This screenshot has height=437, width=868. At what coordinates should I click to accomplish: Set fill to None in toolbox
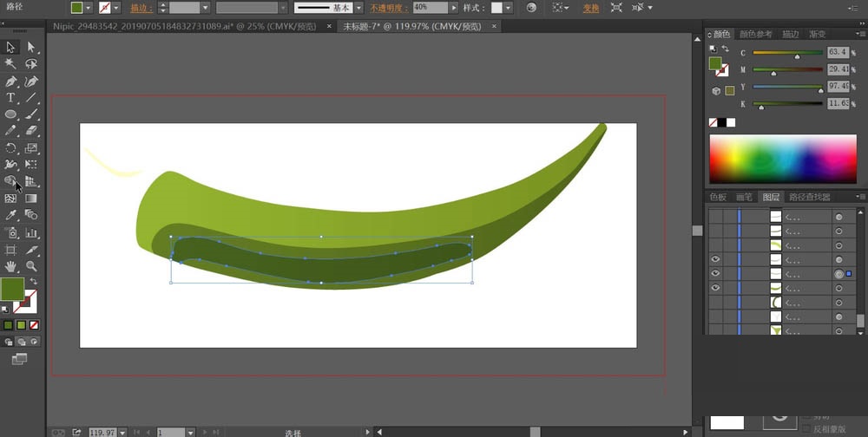[34, 325]
